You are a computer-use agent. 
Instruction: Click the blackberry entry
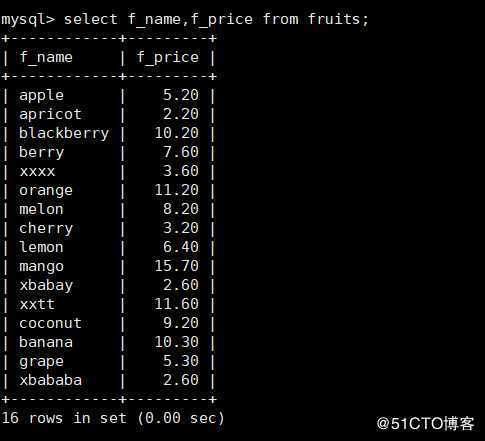click(64, 134)
